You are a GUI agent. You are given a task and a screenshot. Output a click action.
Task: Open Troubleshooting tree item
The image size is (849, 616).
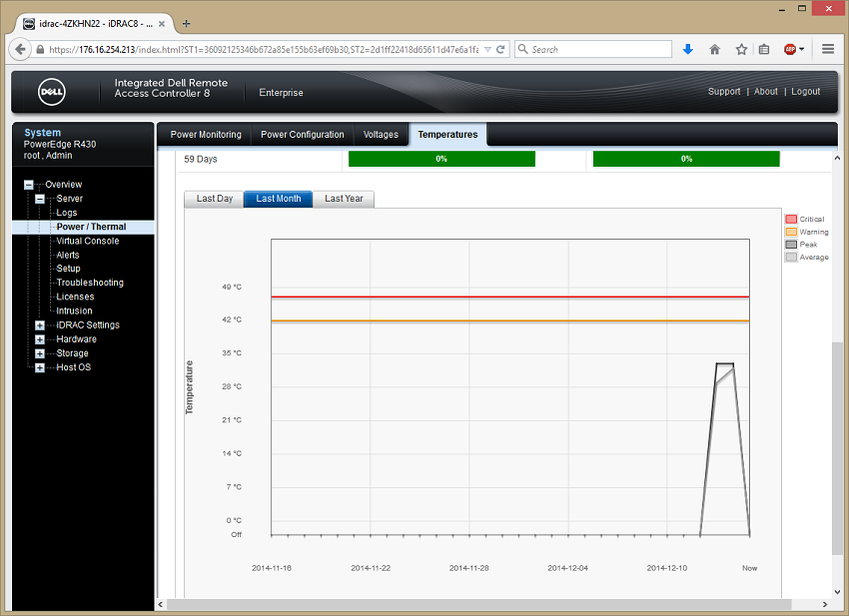(x=90, y=283)
